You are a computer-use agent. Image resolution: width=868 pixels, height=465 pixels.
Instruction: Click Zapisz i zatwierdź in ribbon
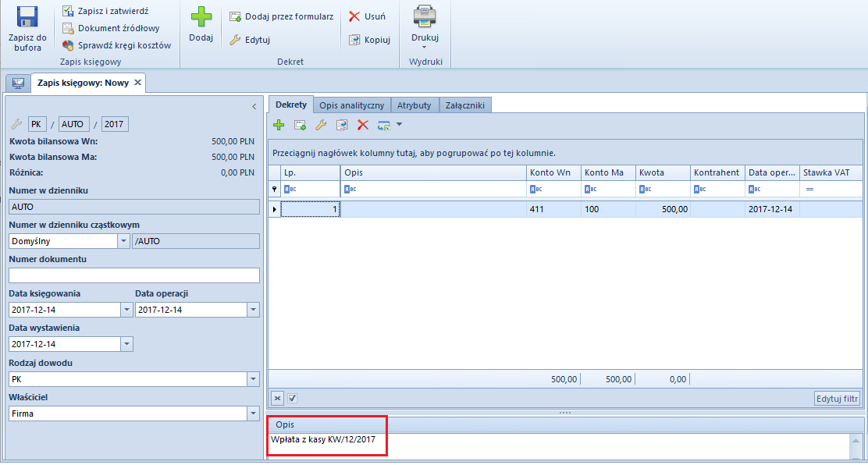[105, 10]
